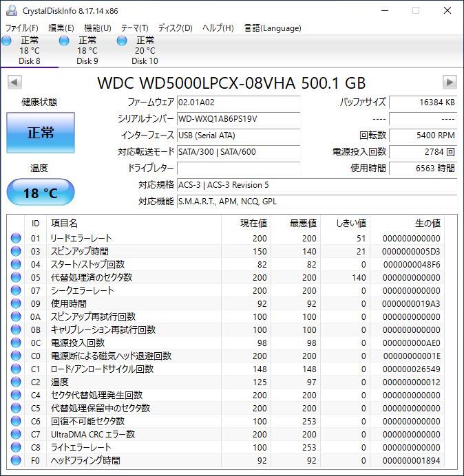Click status orb for ID F0 row
The image size is (464, 476).
[x=16, y=460]
